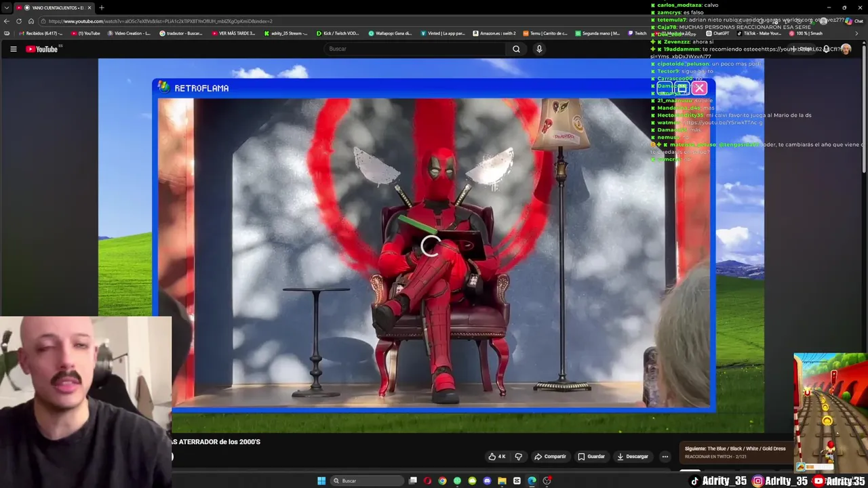Reload the page with the refresh icon
Image resolution: width=868 pixels, height=488 pixels.
[x=19, y=21]
